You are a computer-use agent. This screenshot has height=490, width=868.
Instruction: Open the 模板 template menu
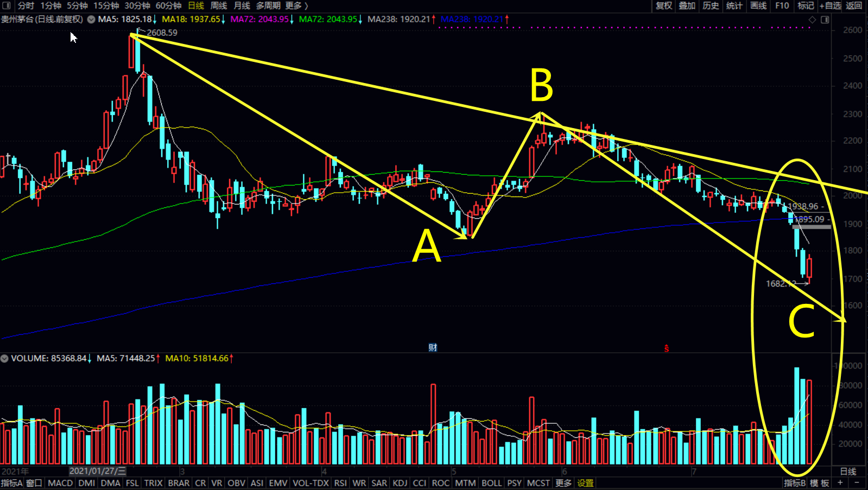click(x=820, y=483)
